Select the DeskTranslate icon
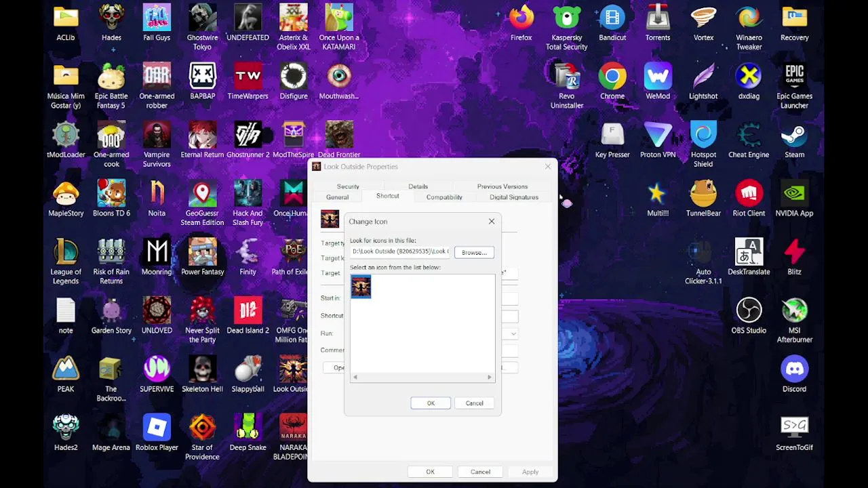868x488 pixels. [x=749, y=258]
